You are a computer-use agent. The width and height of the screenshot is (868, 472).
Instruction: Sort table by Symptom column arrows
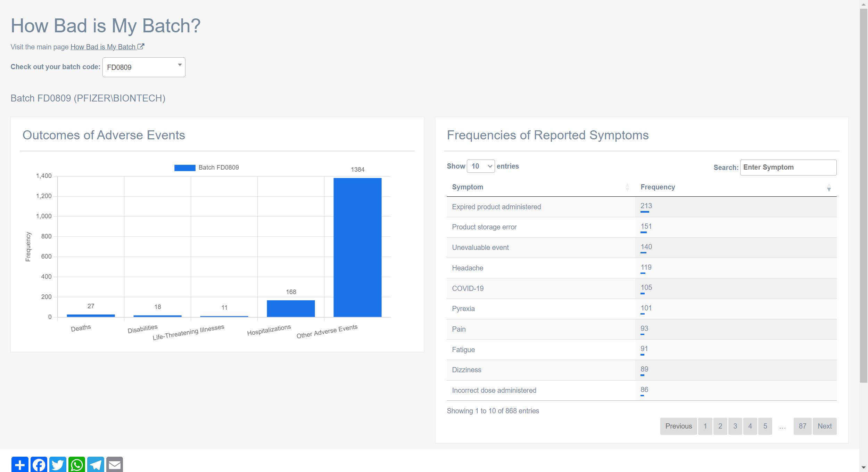click(627, 187)
